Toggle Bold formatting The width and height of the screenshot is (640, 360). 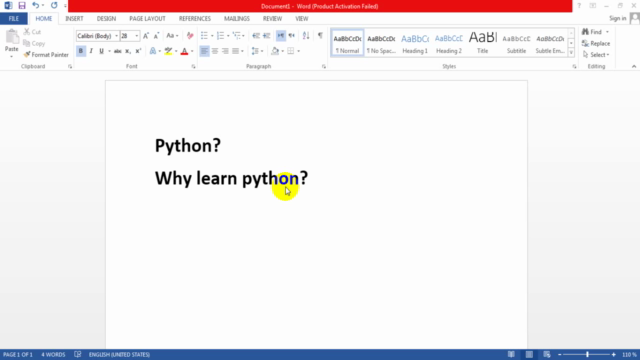(80, 51)
